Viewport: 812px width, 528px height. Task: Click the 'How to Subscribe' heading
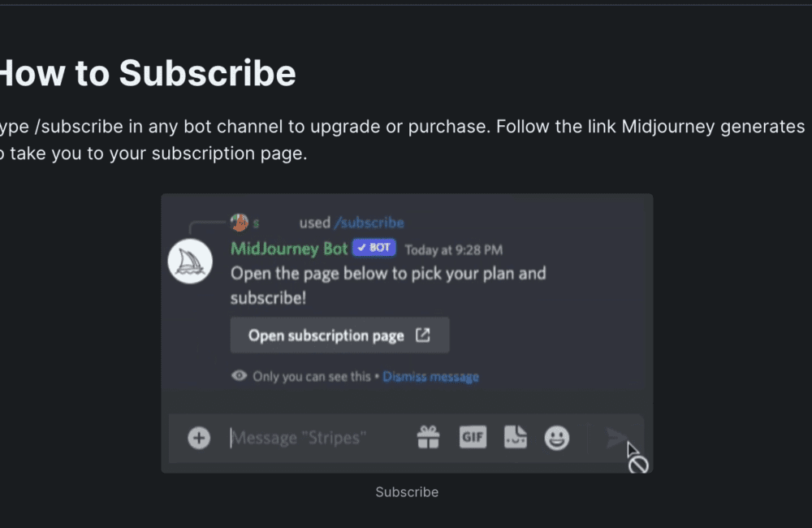point(146,73)
